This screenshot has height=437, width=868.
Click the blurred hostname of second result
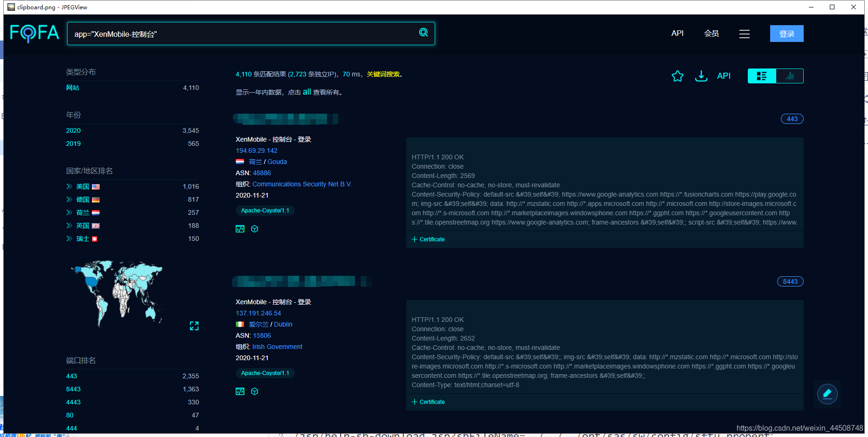click(x=301, y=281)
